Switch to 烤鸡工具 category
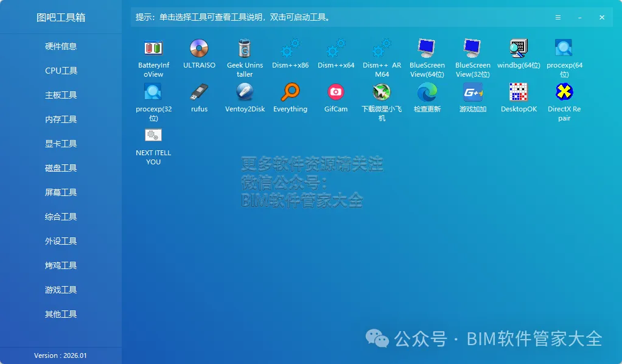Image resolution: width=622 pixels, height=364 pixels. (x=61, y=265)
